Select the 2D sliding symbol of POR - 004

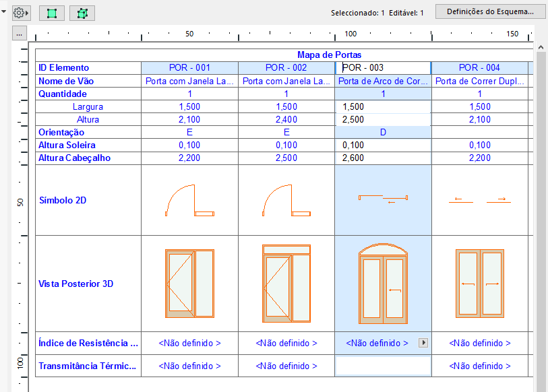[x=479, y=200]
